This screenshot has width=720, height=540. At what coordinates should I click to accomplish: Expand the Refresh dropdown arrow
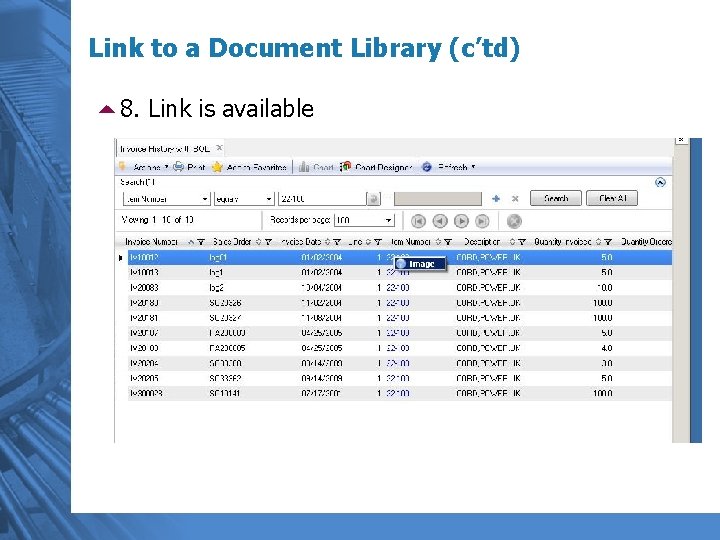(x=473, y=167)
